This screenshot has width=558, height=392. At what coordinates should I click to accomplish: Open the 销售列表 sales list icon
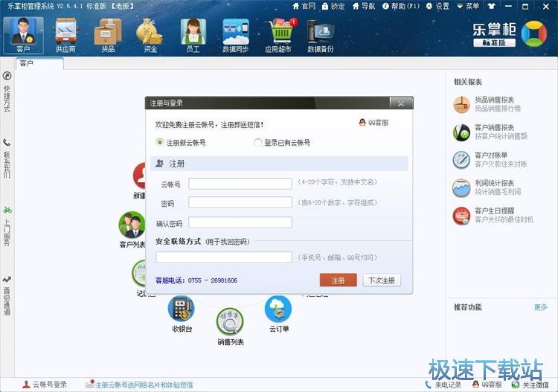pyautogui.click(x=230, y=327)
